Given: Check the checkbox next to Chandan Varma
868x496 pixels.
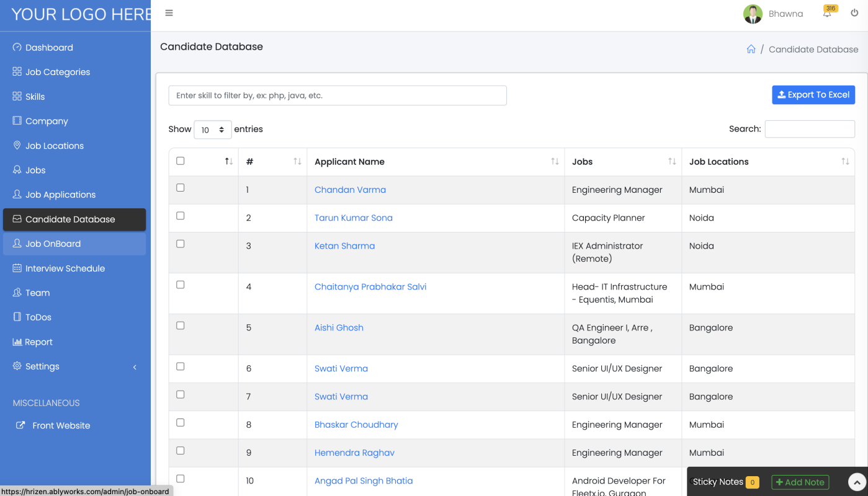Looking at the screenshot, I should pyautogui.click(x=180, y=187).
